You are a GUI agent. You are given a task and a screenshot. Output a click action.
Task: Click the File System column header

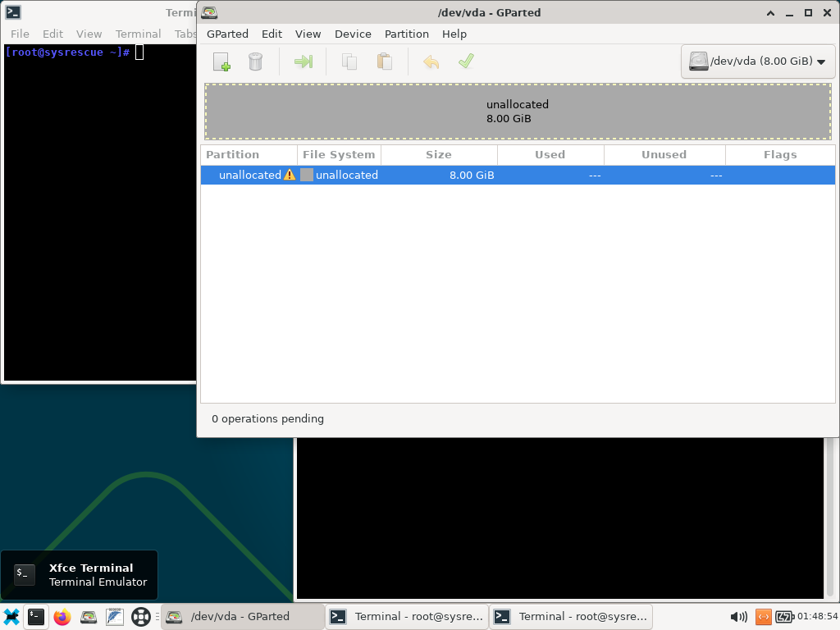tap(339, 155)
